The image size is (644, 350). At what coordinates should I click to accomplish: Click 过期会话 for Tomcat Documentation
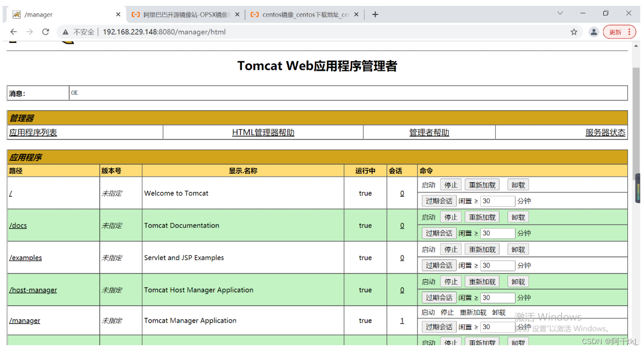coord(439,233)
